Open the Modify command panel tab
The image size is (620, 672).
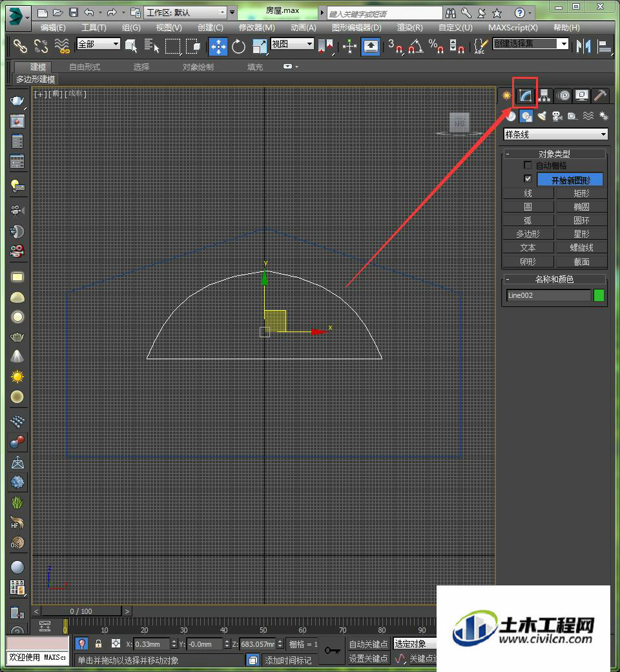[x=525, y=95]
